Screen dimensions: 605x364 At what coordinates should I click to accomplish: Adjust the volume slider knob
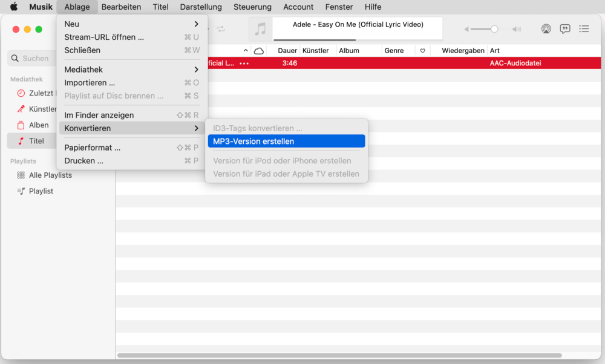(x=494, y=29)
